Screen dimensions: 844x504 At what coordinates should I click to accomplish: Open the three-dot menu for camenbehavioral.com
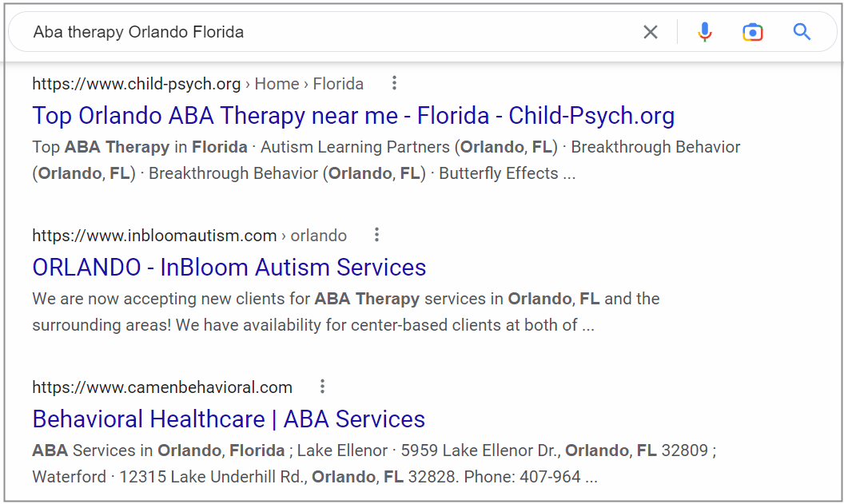321,386
